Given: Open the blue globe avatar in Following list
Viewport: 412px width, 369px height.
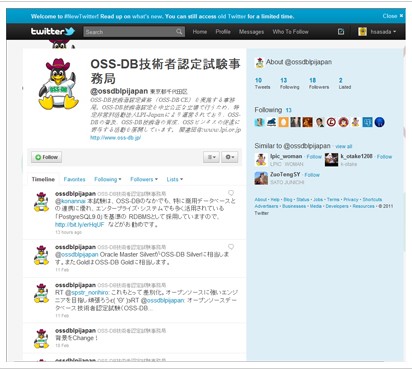Looking at the screenshot, I should [x=379, y=122].
